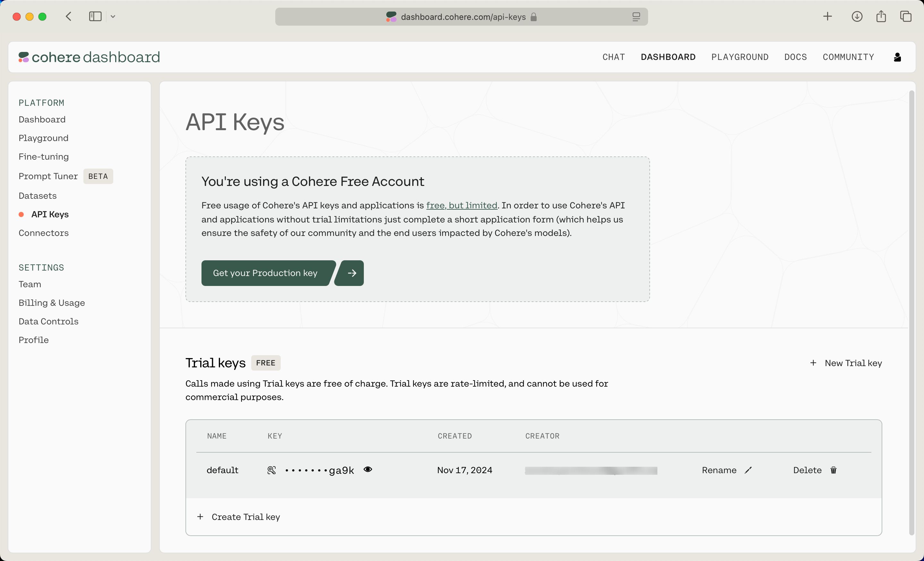The image size is (924, 561).
Task: Click the plus icon beside New Trial key
Action: pos(813,363)
